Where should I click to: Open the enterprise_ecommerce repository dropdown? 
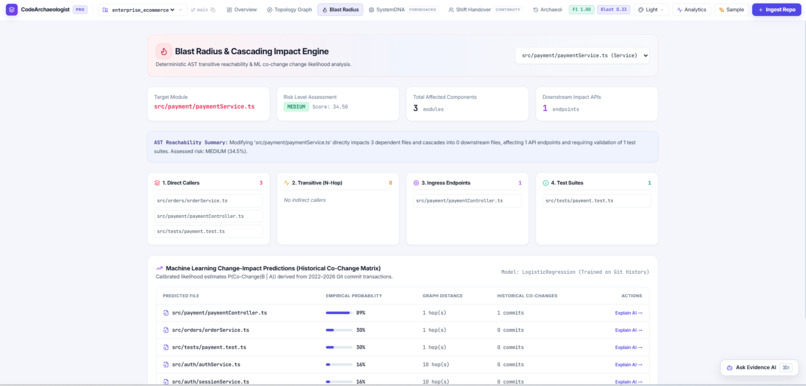(142, 10)
